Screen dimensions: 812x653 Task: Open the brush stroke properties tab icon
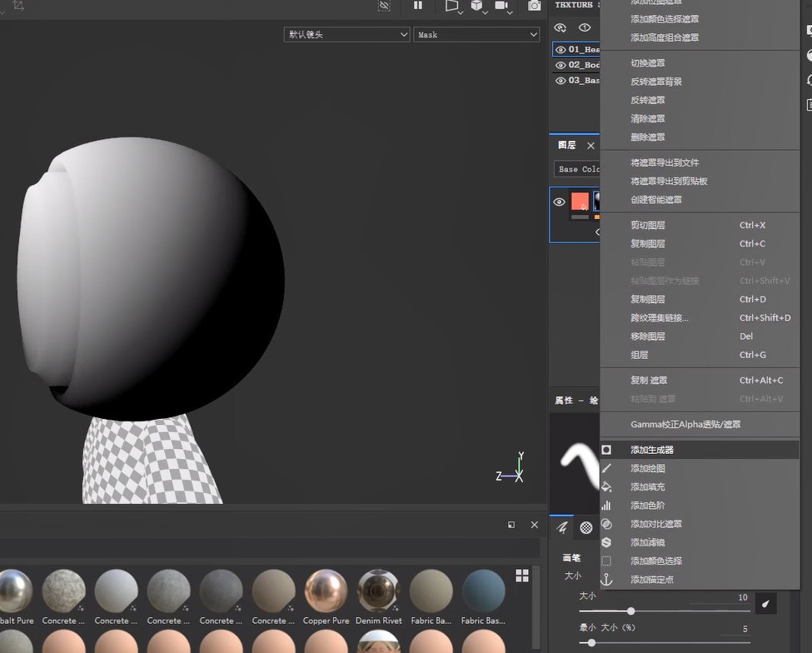click(562, 528)
